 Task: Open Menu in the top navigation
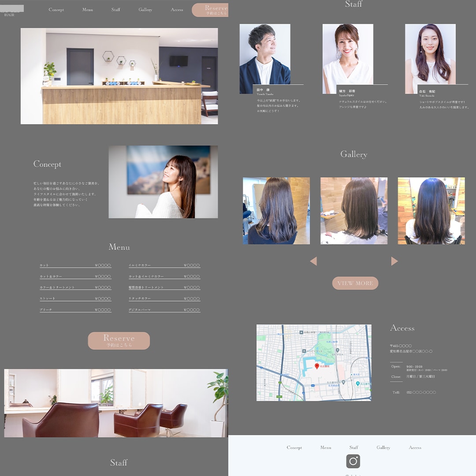(87, 10)
